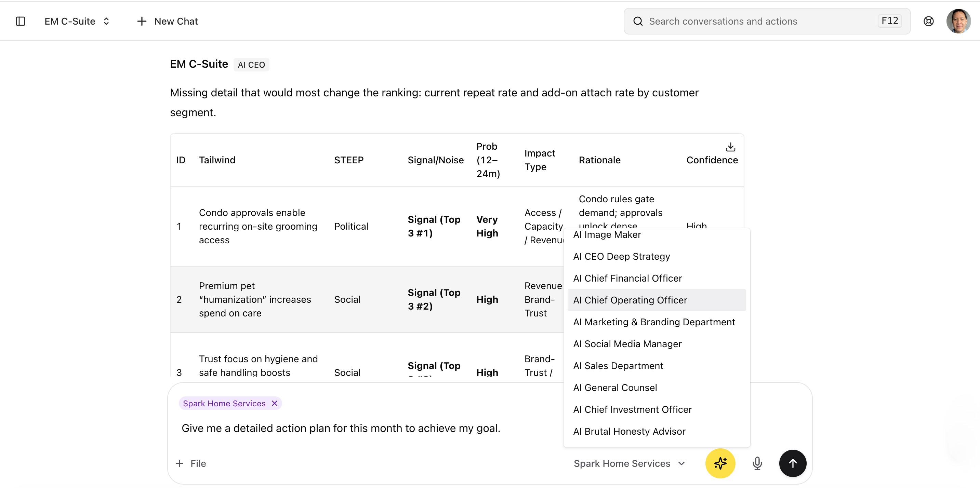Toggle the sidebar panel icon
Screen dimensions: 980x488
point(21,21)
